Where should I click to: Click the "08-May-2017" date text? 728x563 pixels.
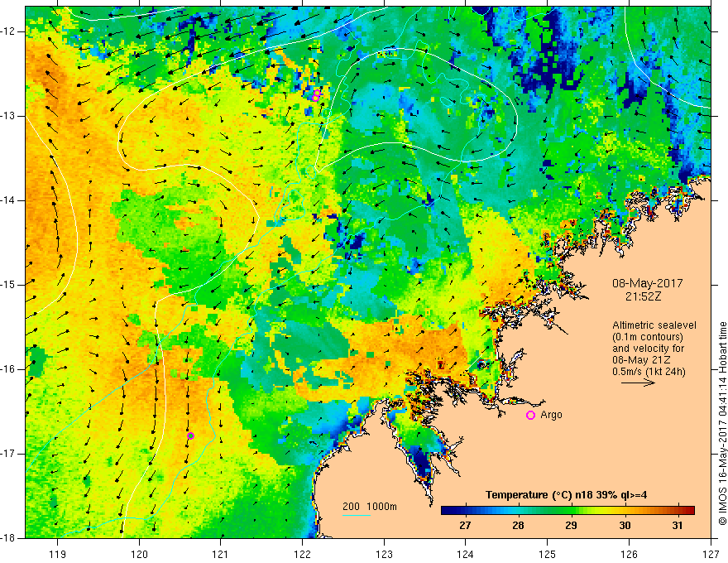point(647,283)
